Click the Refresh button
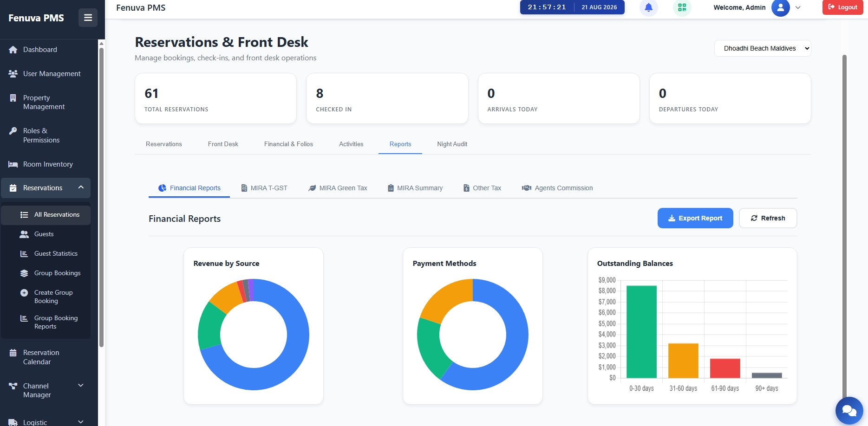The image size is (868, 426). [x=768, y=218]
